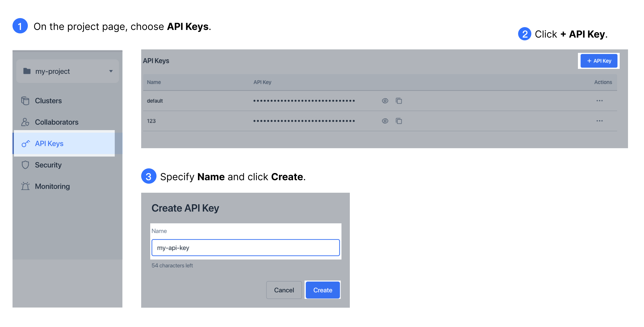Click the key icon for API Keys
Image resolution: width=644 pixels, height=327 pixels.
coord(26,144)
